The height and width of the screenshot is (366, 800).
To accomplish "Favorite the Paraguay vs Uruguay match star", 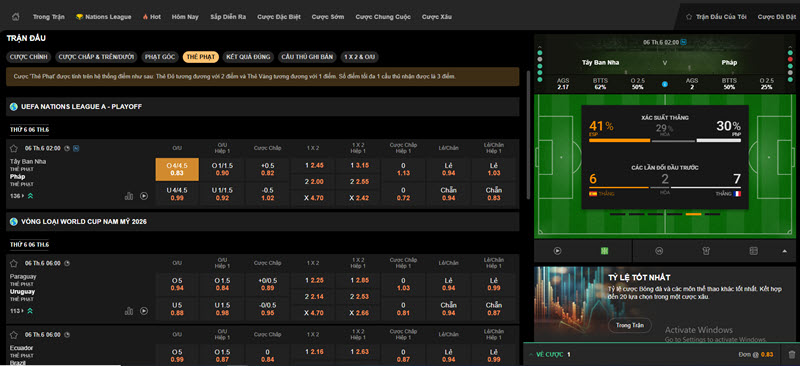I will click(x=14, y=263).
